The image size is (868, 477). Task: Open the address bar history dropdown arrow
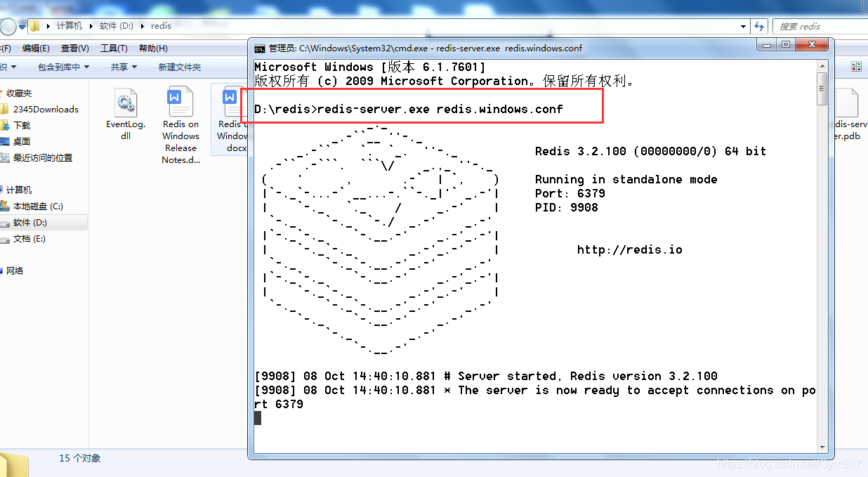tap(744, 27)
